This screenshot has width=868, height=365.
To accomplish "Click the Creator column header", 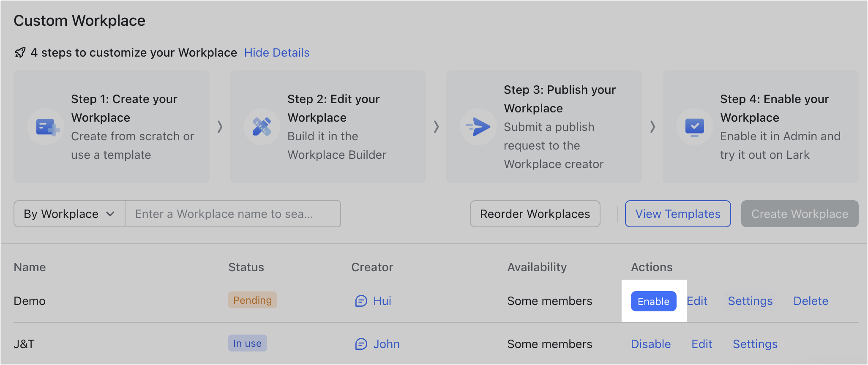I will (372, 267).
